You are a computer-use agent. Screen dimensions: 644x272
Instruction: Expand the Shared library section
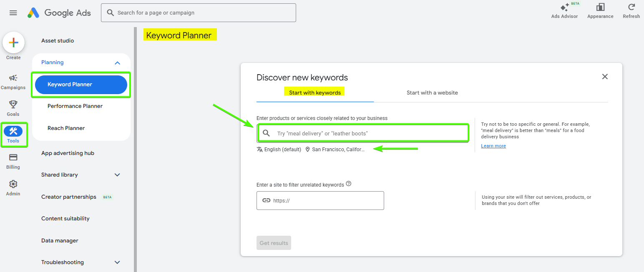tap(117, 175)
